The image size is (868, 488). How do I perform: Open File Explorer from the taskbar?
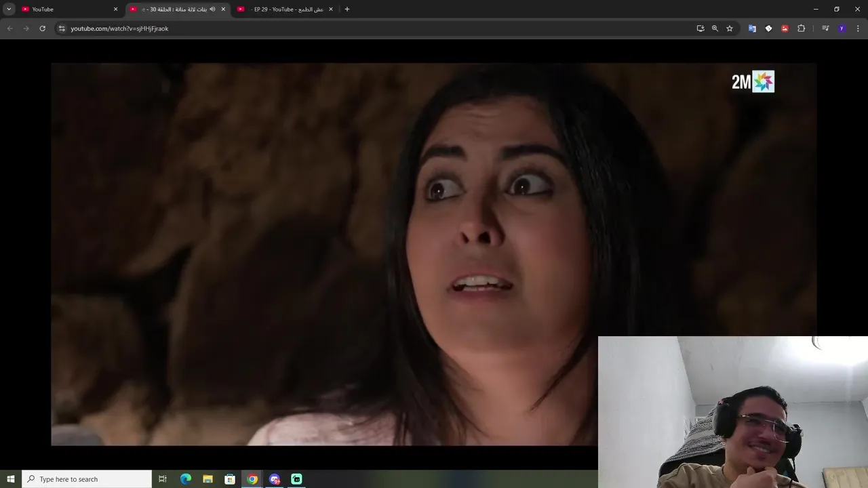click(208, 479)
